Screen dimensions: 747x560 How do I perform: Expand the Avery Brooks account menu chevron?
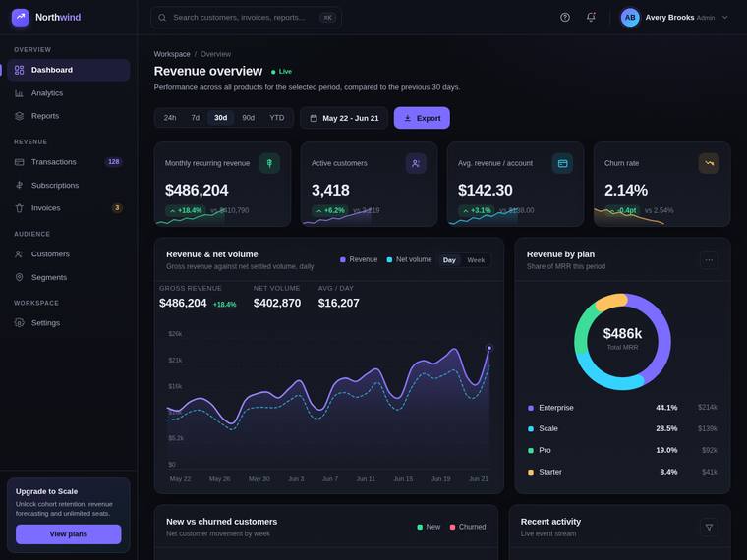pos(725,17)
